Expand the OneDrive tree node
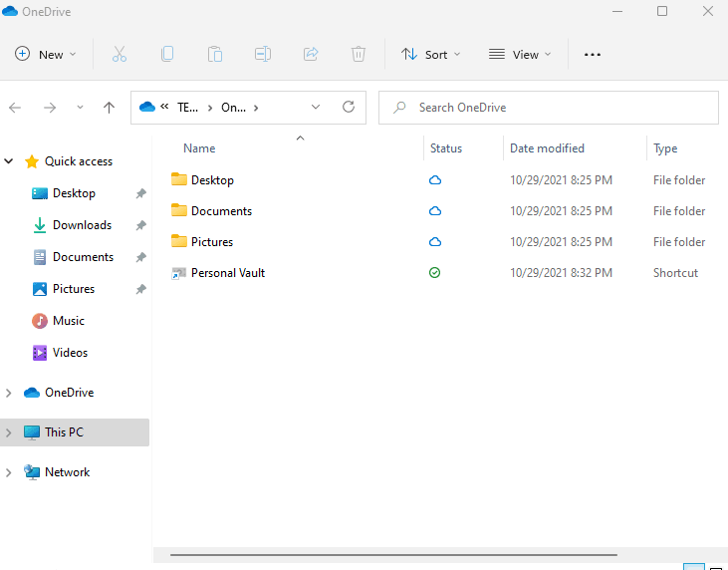Screen dimensions: 728x570 click(10, 393)
